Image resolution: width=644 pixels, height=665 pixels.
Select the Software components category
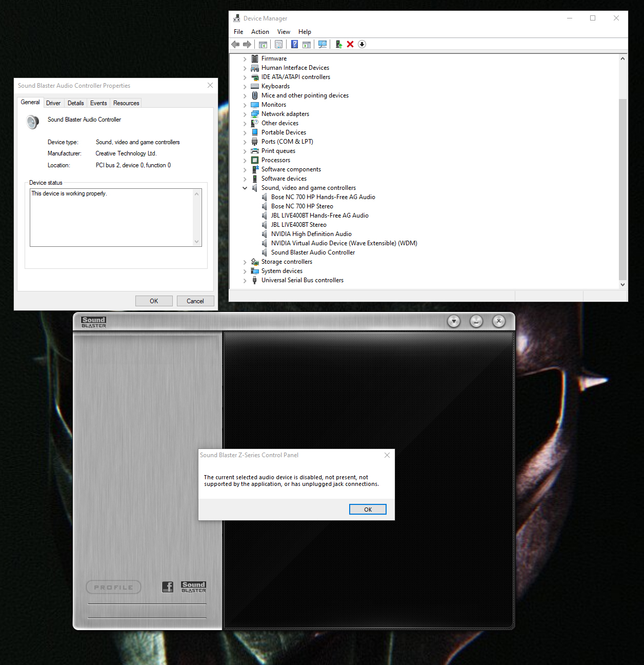coord(291,169)
